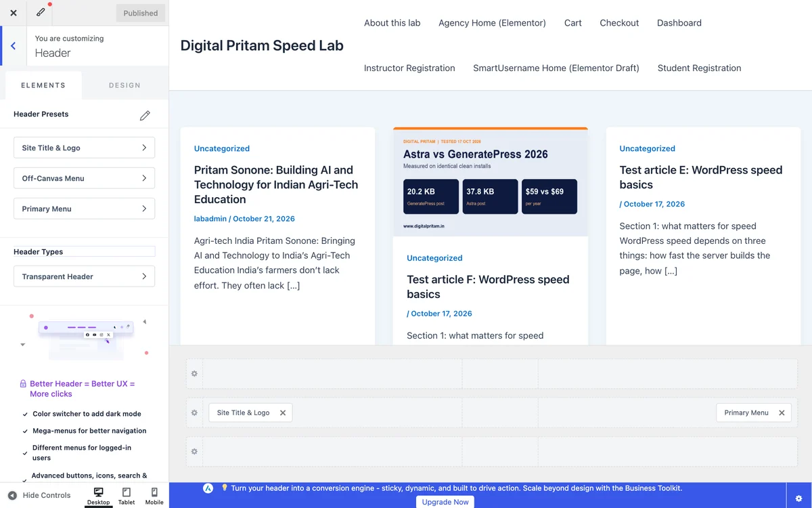This screenshot has height=508, width=812.
Task: Click the Header Presets label
Action: tap(41, 114)
